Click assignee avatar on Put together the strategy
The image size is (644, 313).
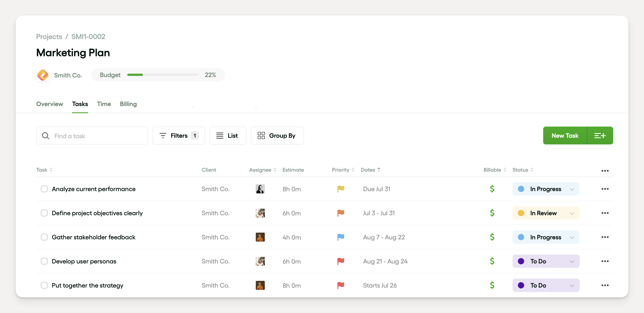click(260, 285)
